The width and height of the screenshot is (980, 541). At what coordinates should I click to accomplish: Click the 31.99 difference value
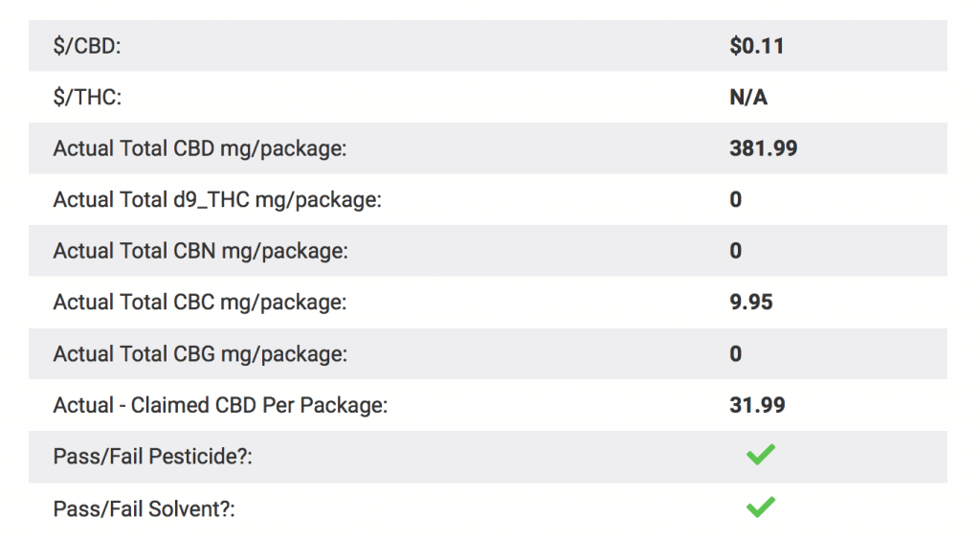757,405
